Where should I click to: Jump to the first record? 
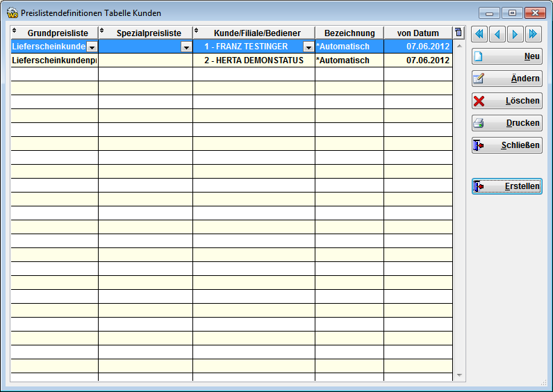point(479,34)
